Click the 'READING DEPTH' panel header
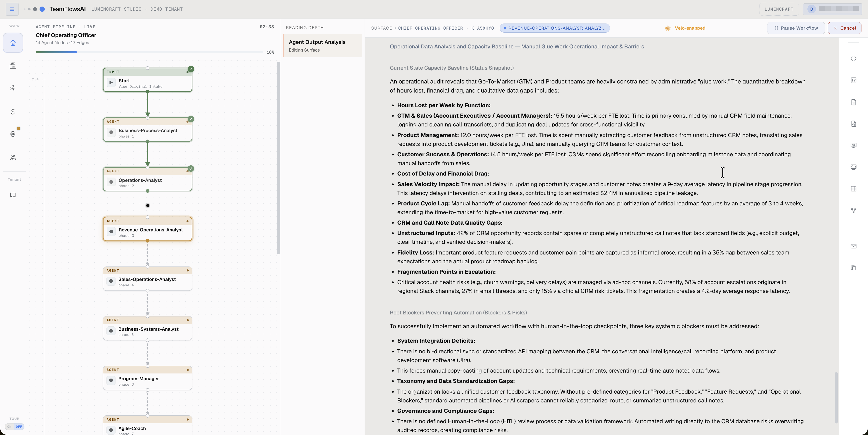The height and width of the screenshot is (435, 868). coord(305,28)
